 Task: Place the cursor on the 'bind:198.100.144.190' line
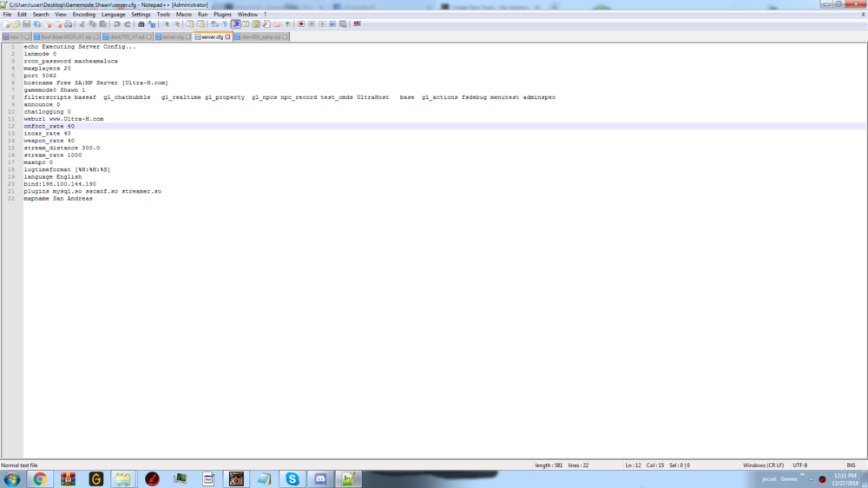pyautogui.click(x=60, y=184)
